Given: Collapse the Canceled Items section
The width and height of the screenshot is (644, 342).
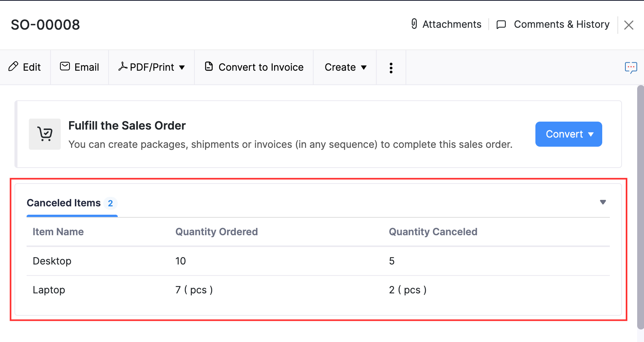Looking at the screenshot, I should coord(603,202).
